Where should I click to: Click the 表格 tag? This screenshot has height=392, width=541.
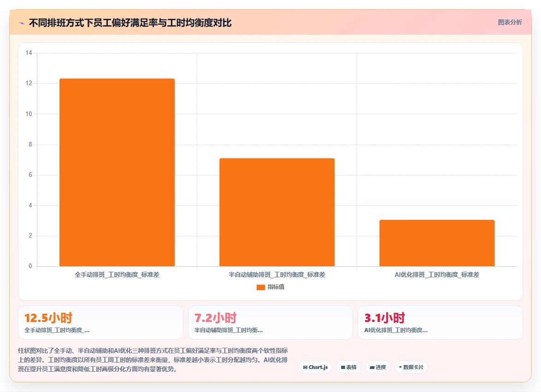coord(348,367)
